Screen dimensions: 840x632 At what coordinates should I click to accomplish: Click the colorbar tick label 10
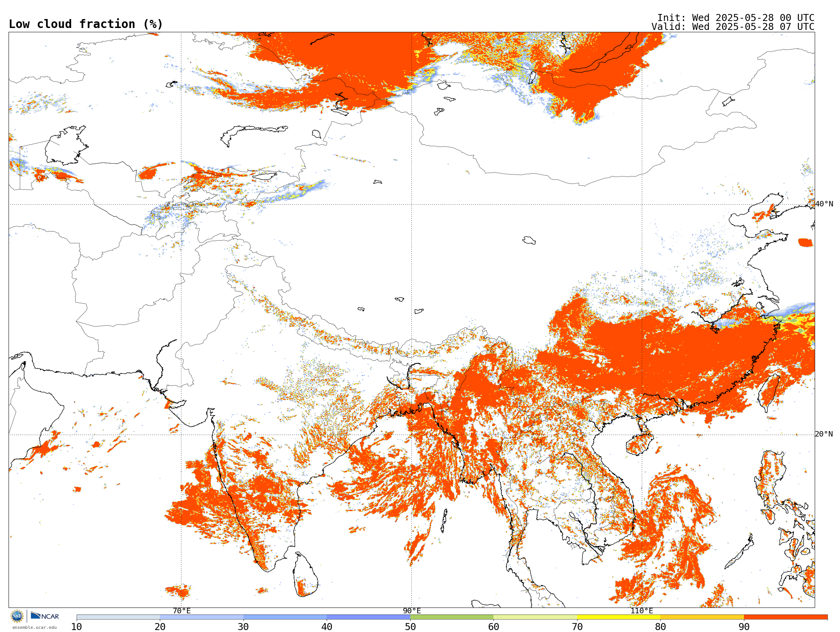77,627
